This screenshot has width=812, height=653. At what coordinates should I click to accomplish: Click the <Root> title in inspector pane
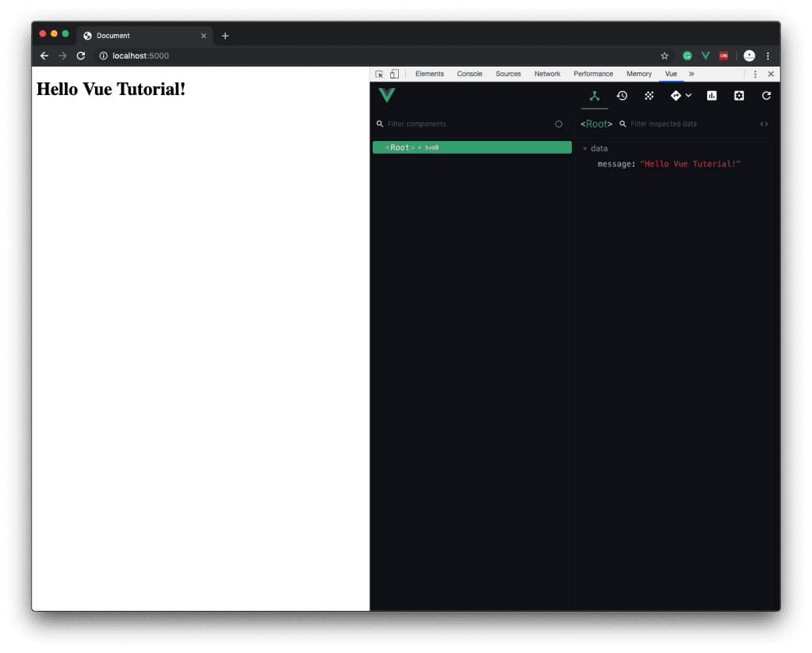596,124
